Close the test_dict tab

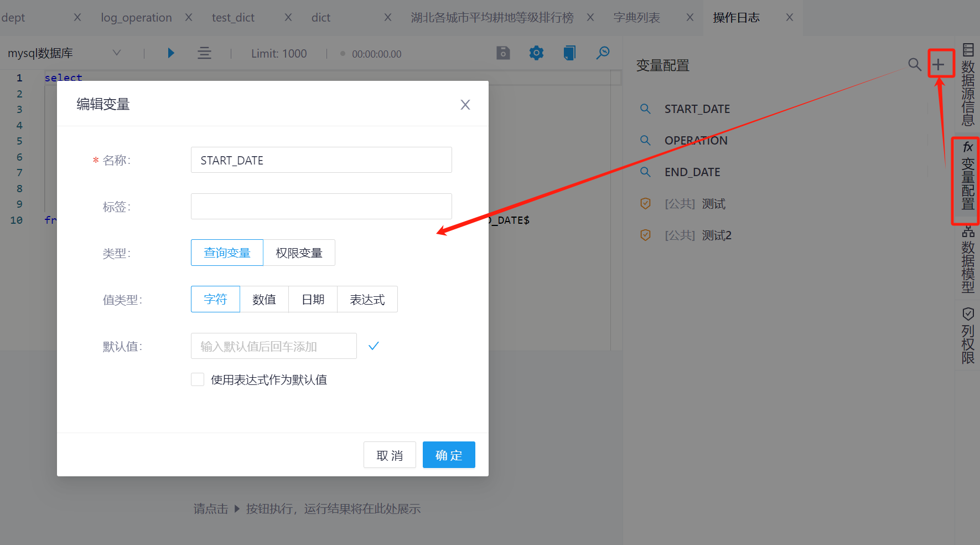[288, 17]
